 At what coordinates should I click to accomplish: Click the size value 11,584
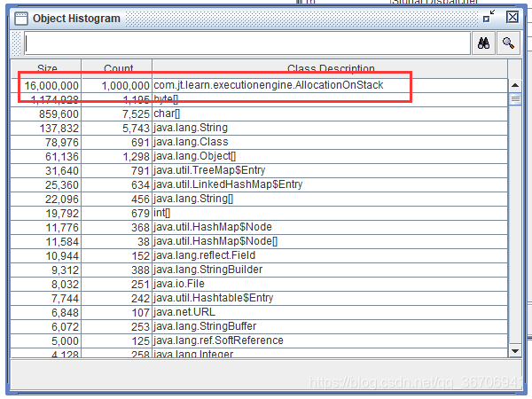coord(62,242)
